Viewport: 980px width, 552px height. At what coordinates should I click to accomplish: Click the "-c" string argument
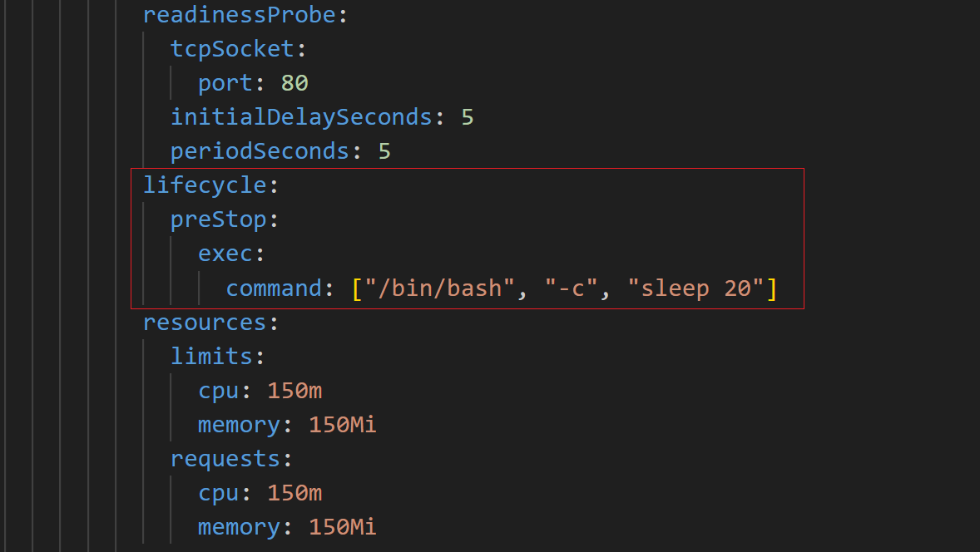click(572, 288)
